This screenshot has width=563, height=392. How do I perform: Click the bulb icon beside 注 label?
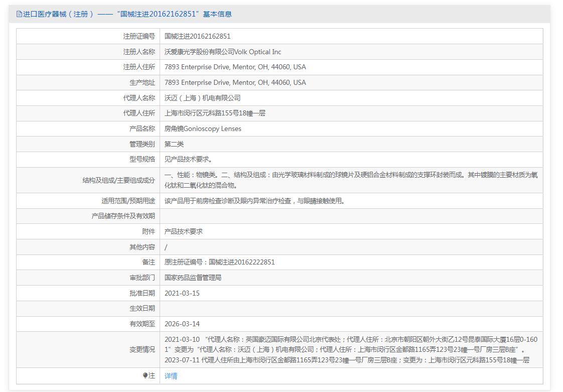tap(145, 375)
